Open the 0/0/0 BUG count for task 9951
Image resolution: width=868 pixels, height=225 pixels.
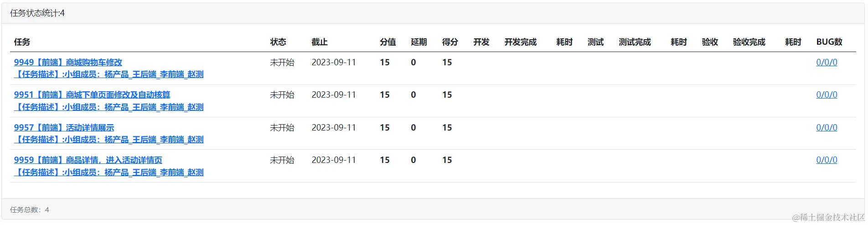(826, 94)
